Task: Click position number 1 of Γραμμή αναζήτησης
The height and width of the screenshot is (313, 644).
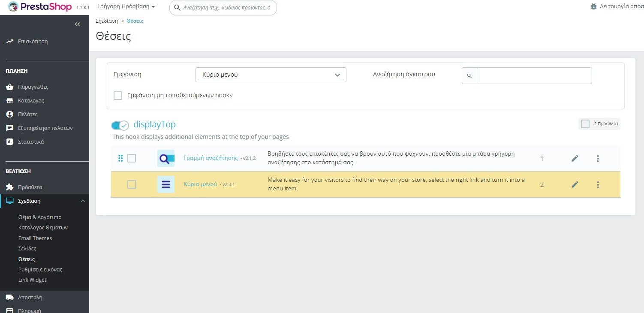Action: click(x=542, y=159)
